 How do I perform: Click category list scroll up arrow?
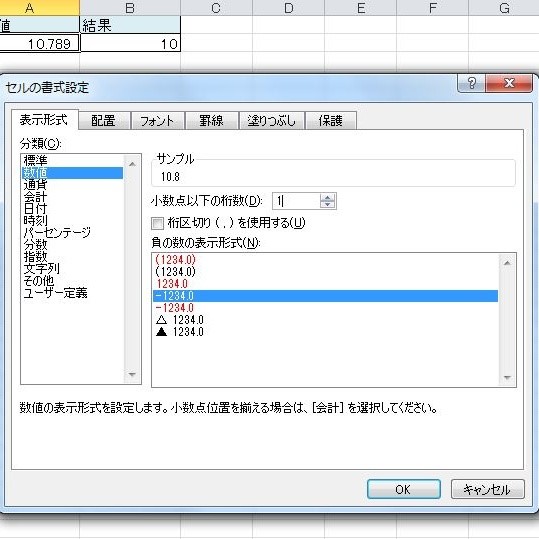tap(132, 164)
